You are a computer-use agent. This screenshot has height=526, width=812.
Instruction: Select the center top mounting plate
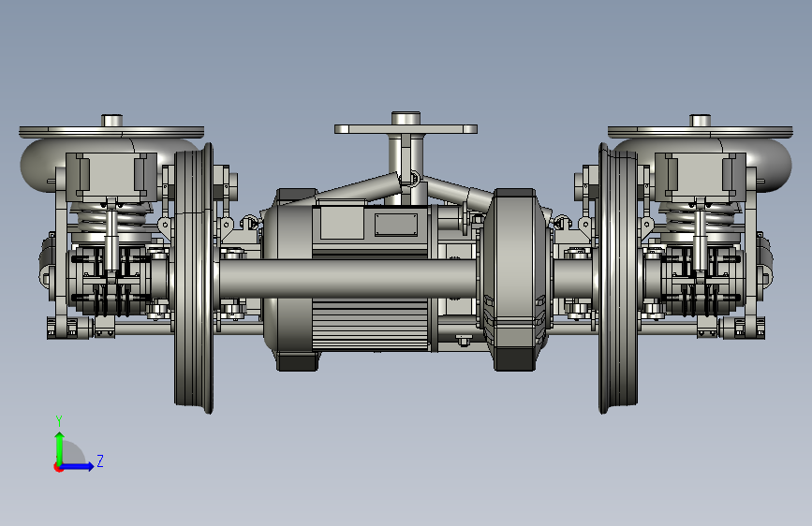406,129
